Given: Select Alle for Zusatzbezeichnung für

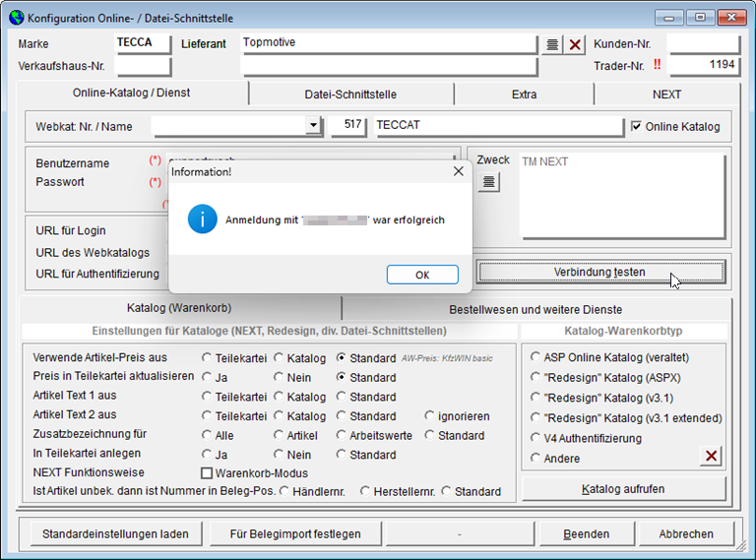Looking at the screenshot, I should pos(207,435).
